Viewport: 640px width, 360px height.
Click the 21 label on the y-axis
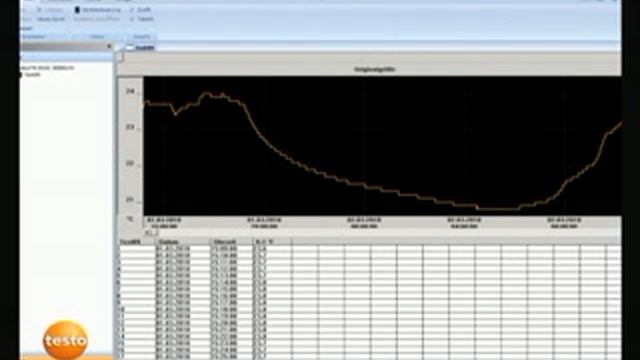(130, 199)
